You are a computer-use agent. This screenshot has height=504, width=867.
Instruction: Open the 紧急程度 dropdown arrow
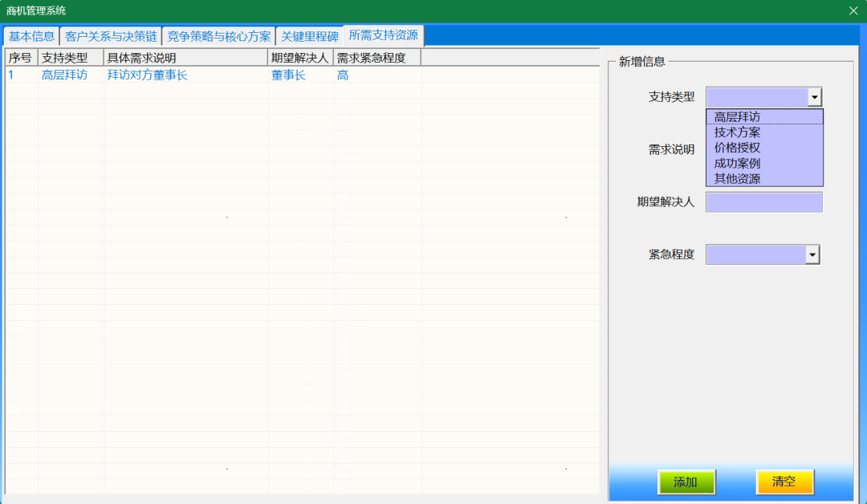tap(812, 254)
